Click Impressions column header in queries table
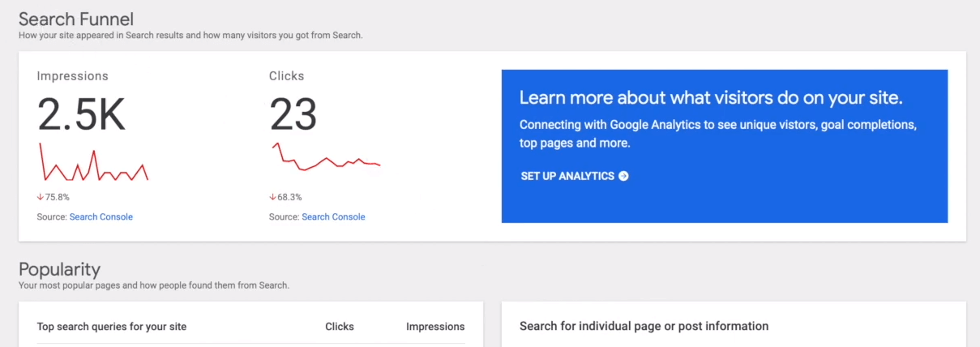 [435, 327]
